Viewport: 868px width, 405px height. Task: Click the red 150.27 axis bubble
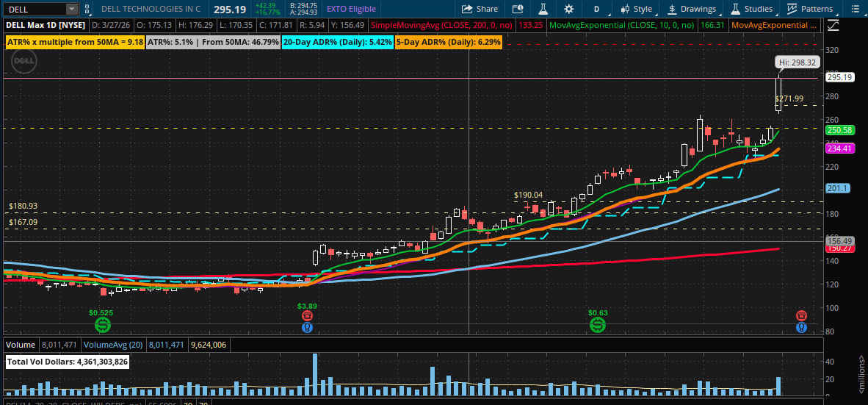tap(840, 248)
